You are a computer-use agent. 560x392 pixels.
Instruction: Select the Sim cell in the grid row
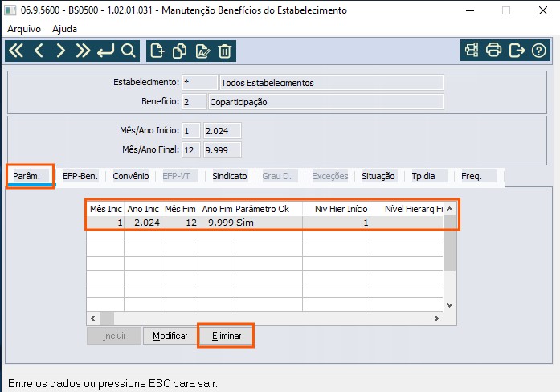click(268, 223)
